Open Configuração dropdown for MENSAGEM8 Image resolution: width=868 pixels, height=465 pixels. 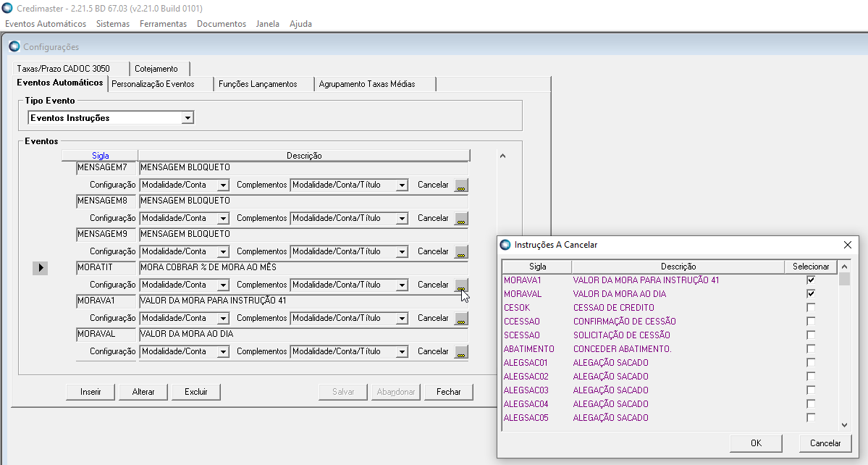click(x=223, y=218)
